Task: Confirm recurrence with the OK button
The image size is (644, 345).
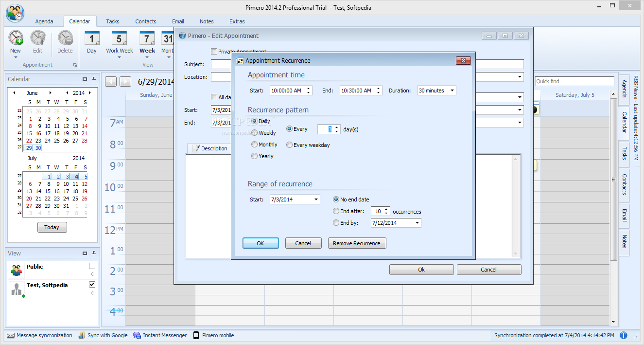Action: tap(261, 243)
